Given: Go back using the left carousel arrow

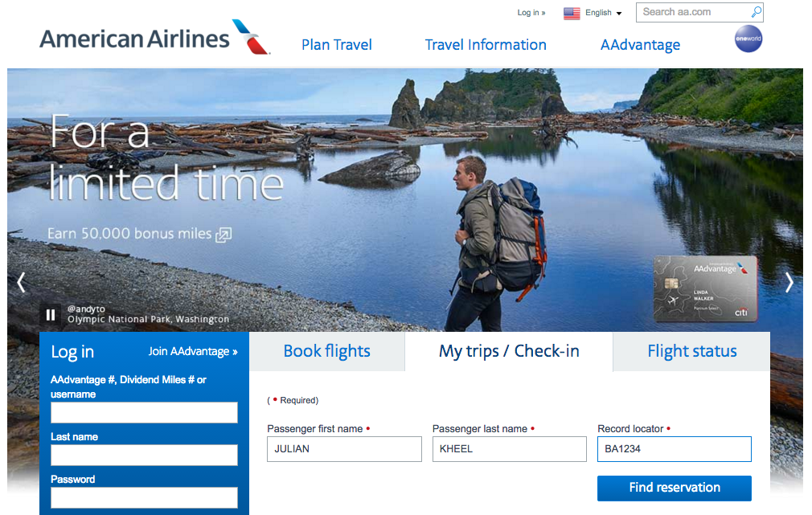Looking at the screenshot, I should 22,283.
